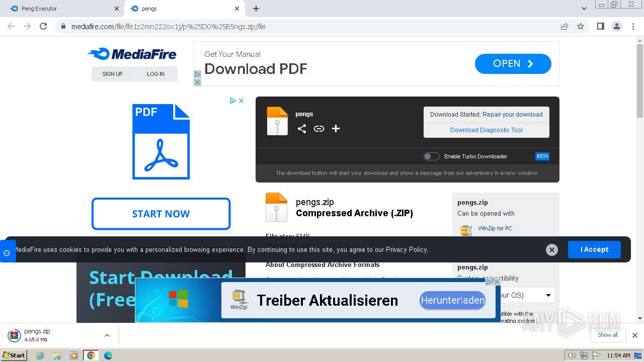The image size is (644, 362).
Task: Close the top Download PDF ad
Action: click(x=197, y=82)
